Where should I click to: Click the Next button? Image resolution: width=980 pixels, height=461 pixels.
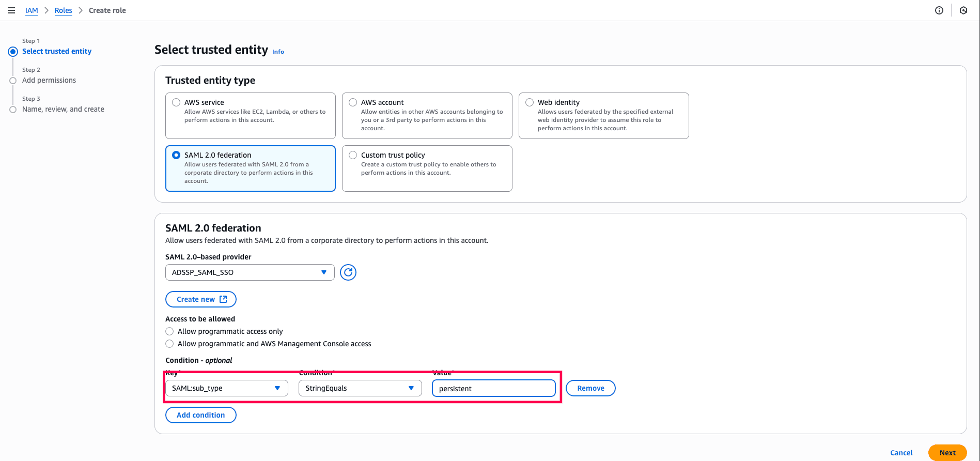click(x=947, y=453)
